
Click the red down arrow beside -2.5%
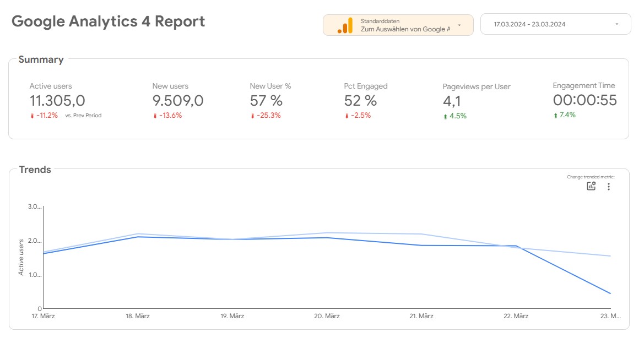[x=347, y=116]
